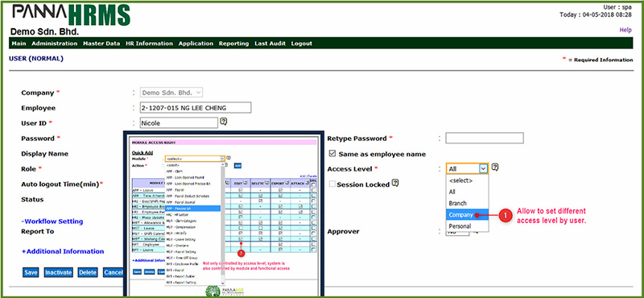Open the Reporting menu
Image resolution: width=644 pixels, height=298 pixels.
coord(233,43)
